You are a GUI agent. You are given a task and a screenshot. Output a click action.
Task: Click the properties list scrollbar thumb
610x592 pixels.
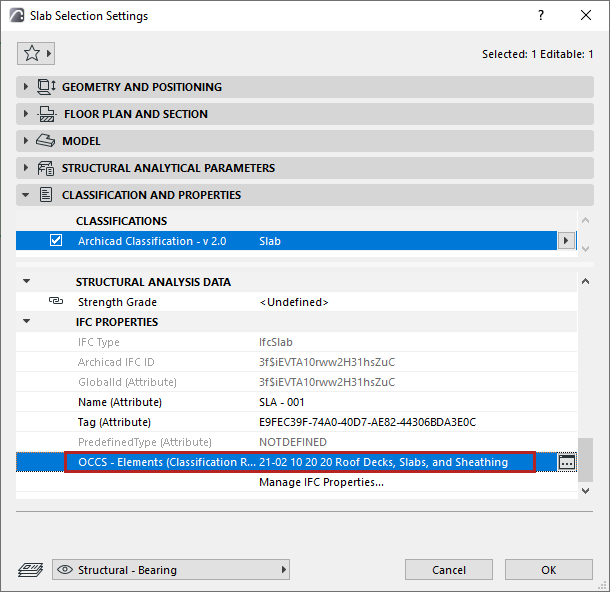[585, 460]
